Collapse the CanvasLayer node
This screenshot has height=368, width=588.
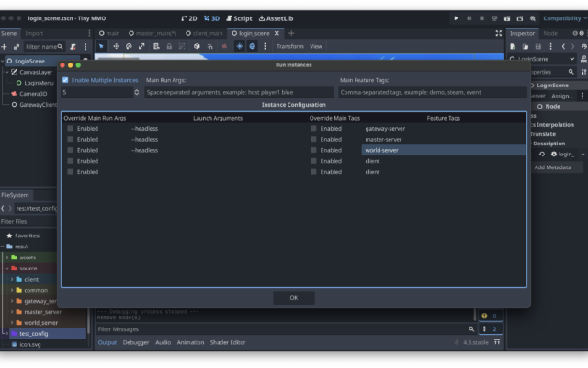pos(7,72)
